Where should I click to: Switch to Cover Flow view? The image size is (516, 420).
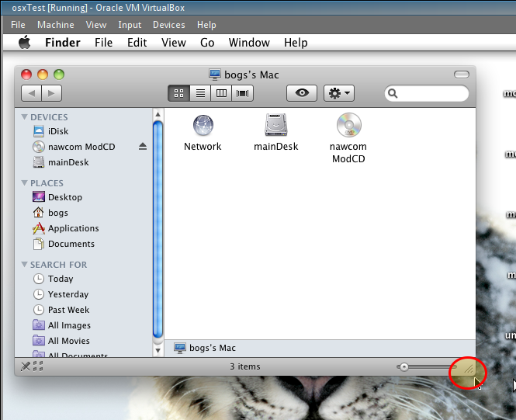243,93
